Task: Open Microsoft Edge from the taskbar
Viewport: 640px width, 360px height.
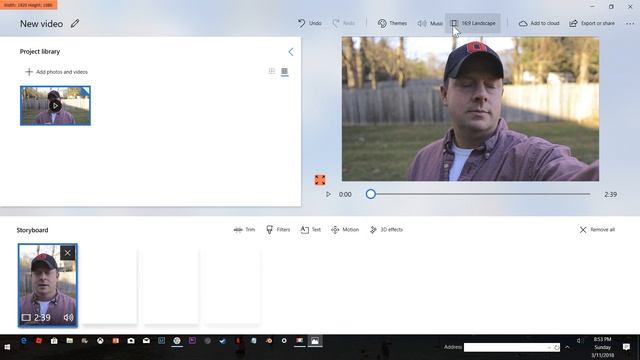Action: (x=24, y=340)
